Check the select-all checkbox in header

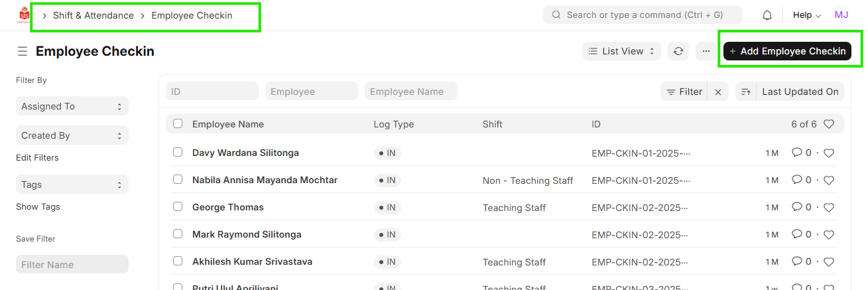tap(178, 123)
